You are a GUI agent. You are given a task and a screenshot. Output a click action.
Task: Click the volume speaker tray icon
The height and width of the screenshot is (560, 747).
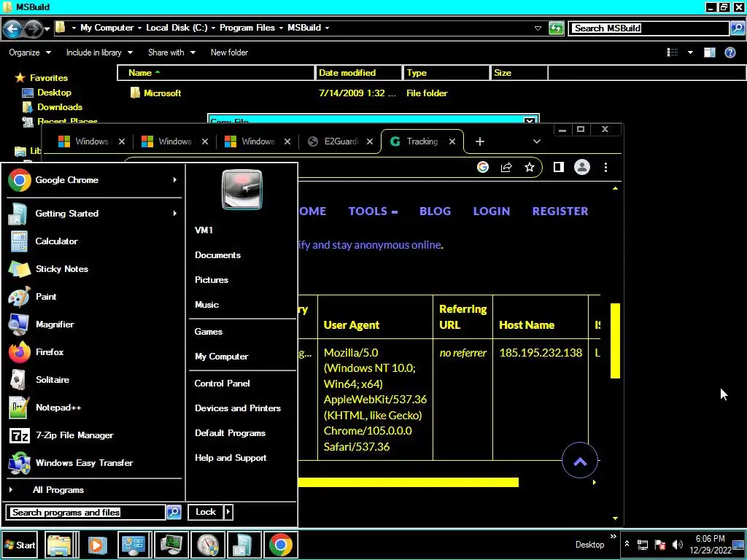(x=676, y=545)
